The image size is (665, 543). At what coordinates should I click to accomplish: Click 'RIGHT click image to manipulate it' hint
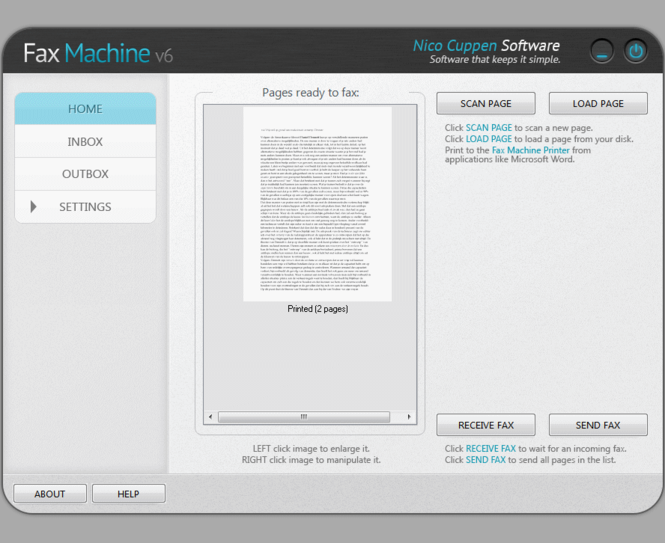[311, 460]
